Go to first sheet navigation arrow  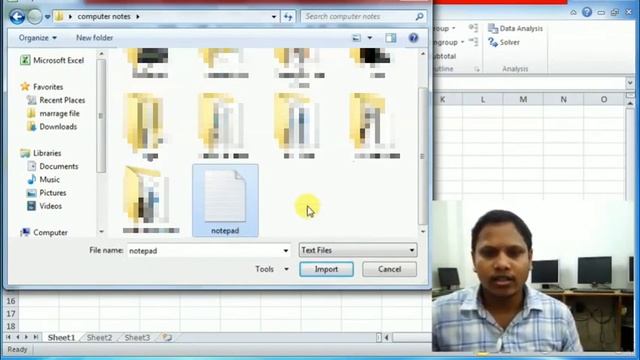[x=8, y=337]
